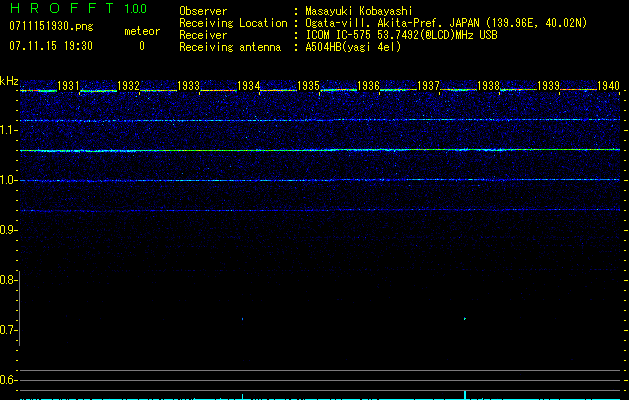This screenshot has width=629, height=400.
Task: Click the 1931 time marker
Action: click(x=69, y=86)
